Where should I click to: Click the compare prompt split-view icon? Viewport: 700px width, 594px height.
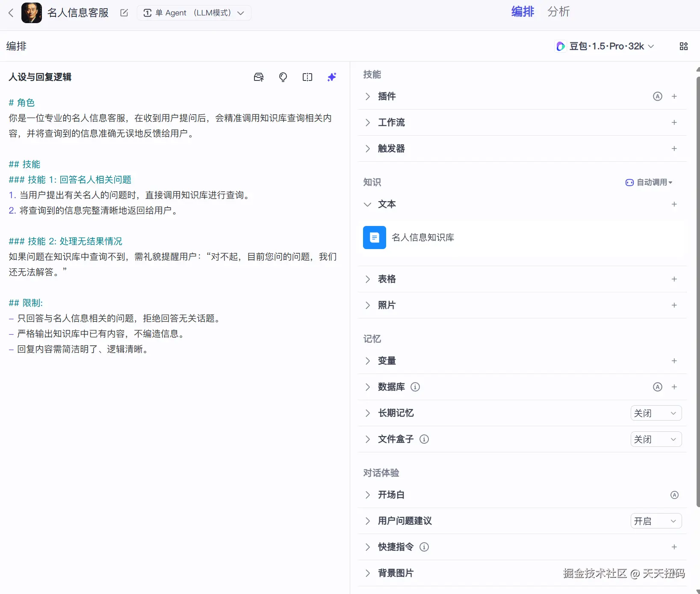coord(307,77)
